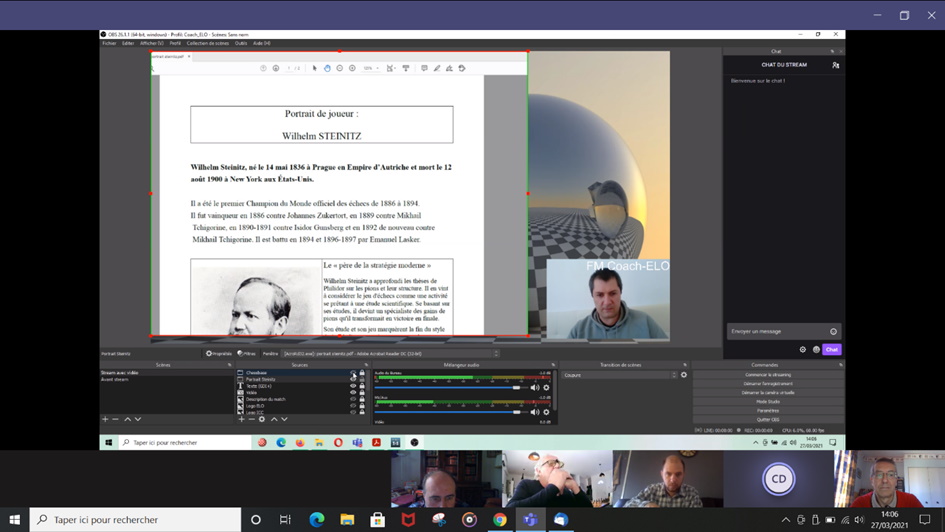Remove selected source with minus icon
This screenshot has width=945, height=532.
coord(251,419)
